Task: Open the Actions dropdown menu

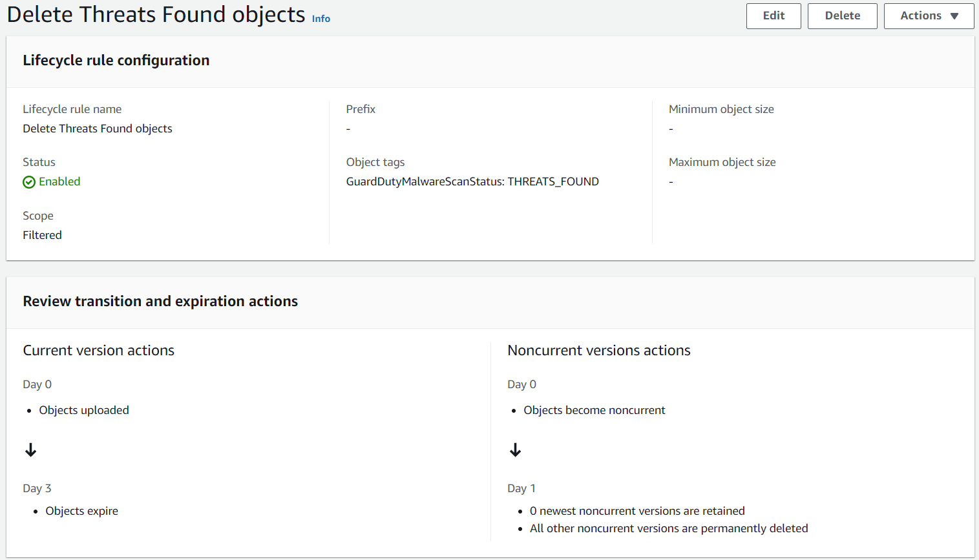Action: pyautogui.click(x=929, y=16)
